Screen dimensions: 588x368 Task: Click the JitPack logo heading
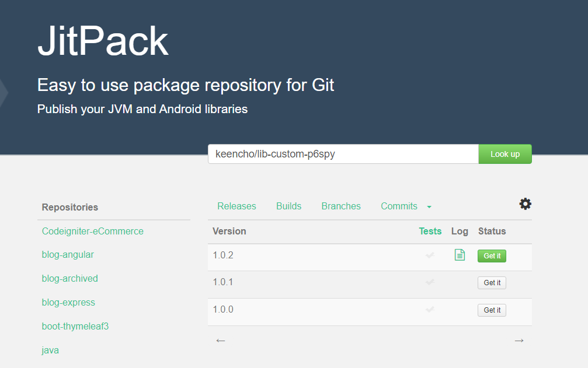coord(103,41)
